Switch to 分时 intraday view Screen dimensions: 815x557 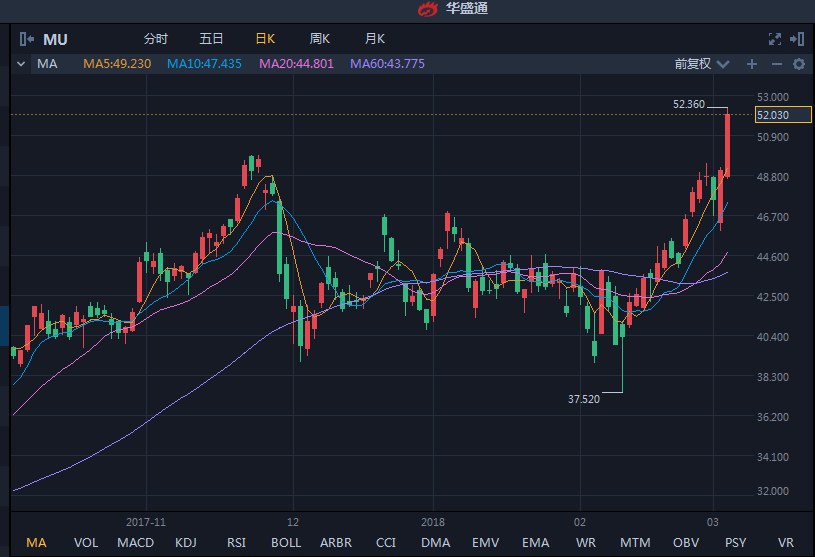tap(155, 39)
